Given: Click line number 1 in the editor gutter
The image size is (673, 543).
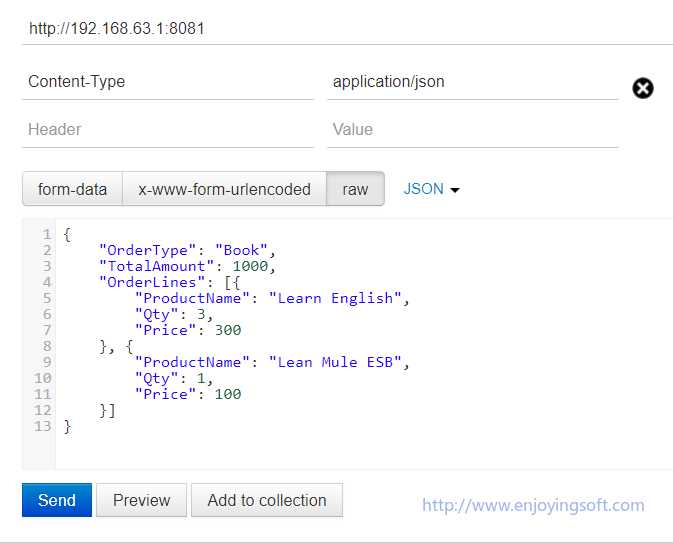Looking at the screenshot, I should [x=47, y=234].
